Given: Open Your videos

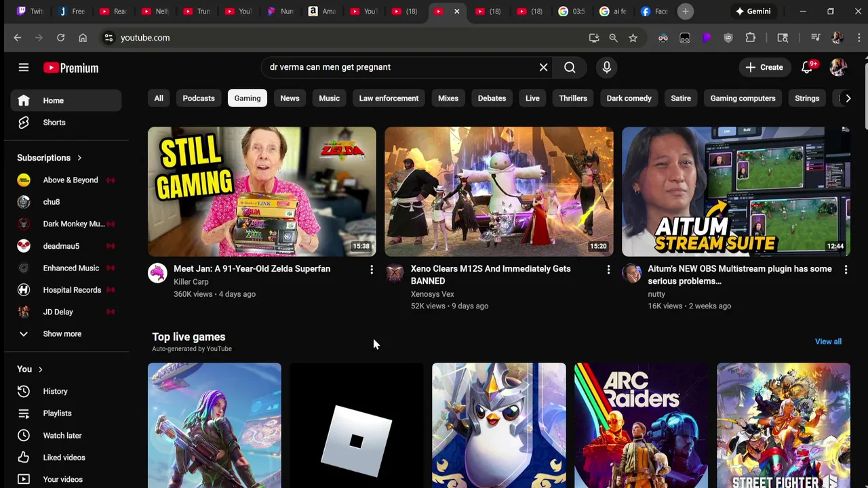Looking at the screenshot, I should pyautogui.click(x=66, y=479).
